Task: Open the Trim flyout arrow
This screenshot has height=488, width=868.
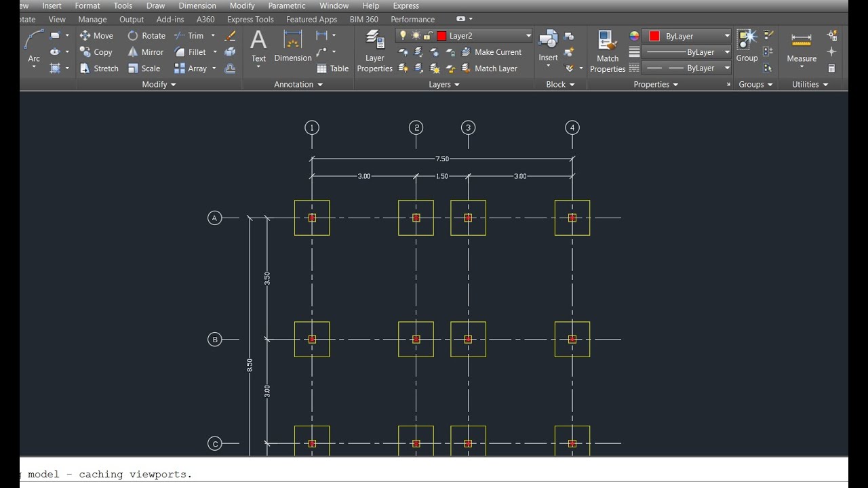Action: tap(213, 35)
